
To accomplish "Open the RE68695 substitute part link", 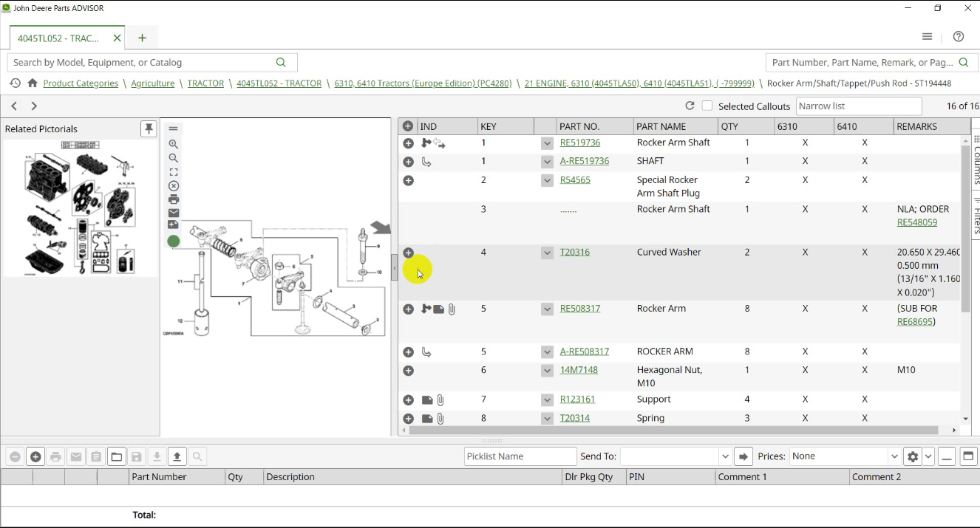I will [x=915, y=322].
